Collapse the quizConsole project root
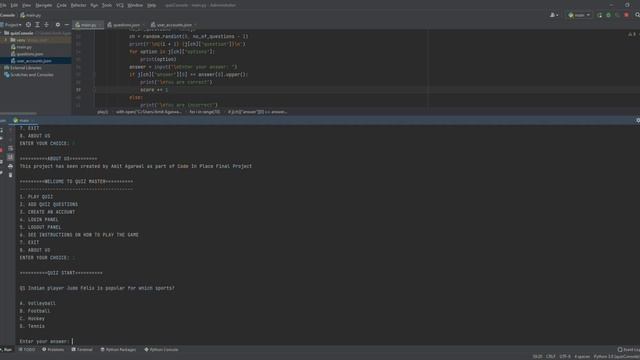 click(x=2, y=33)
